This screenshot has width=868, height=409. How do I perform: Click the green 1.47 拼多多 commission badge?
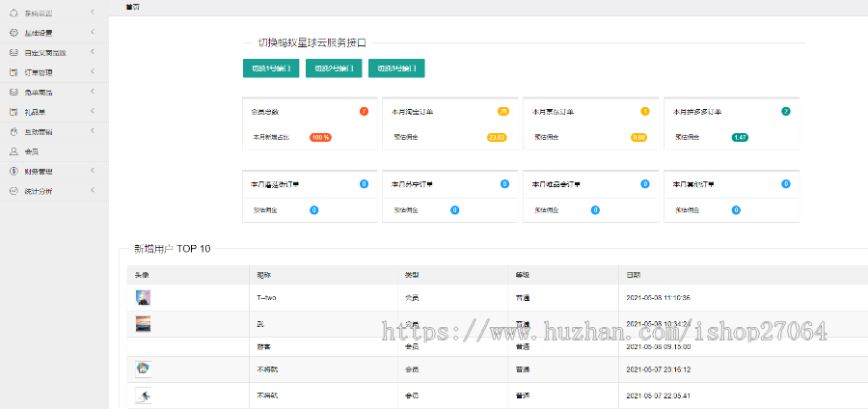coord(740,138)
